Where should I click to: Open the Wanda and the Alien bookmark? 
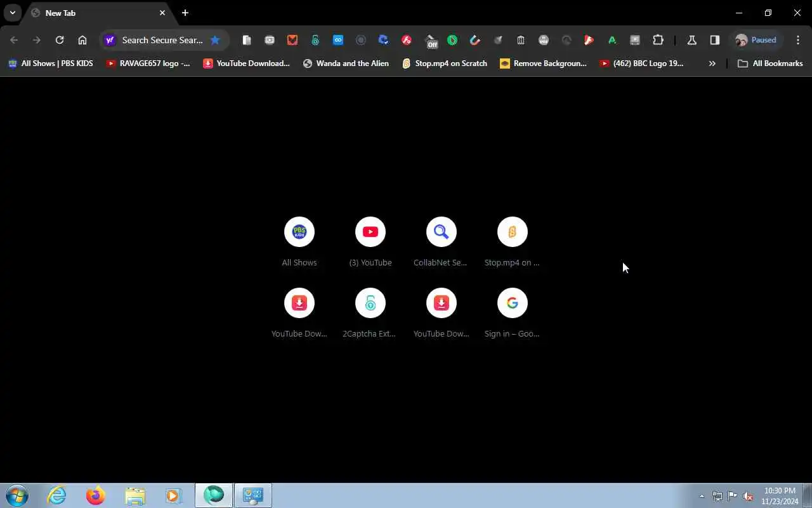tap(346, 63)
